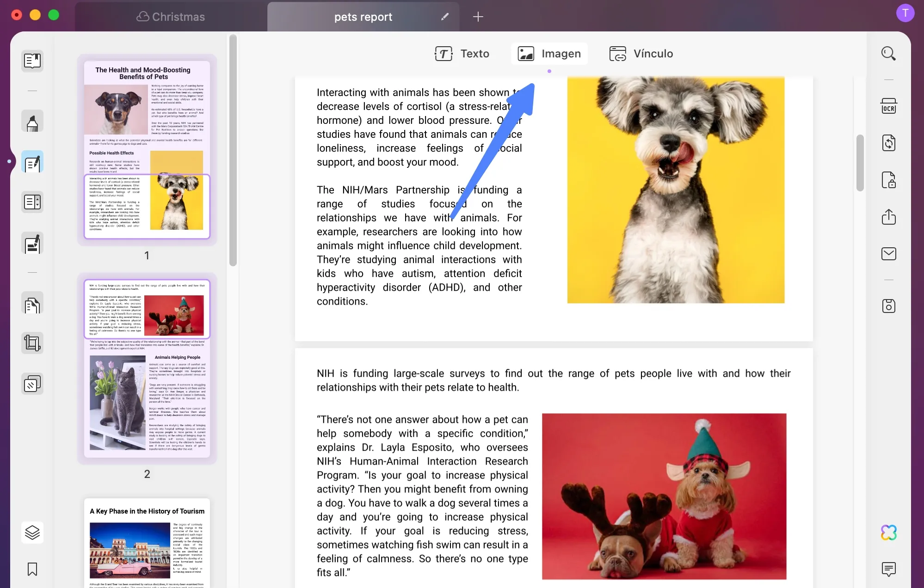Open the user account avatar T
Screen dimensions: 924x588
905,13
